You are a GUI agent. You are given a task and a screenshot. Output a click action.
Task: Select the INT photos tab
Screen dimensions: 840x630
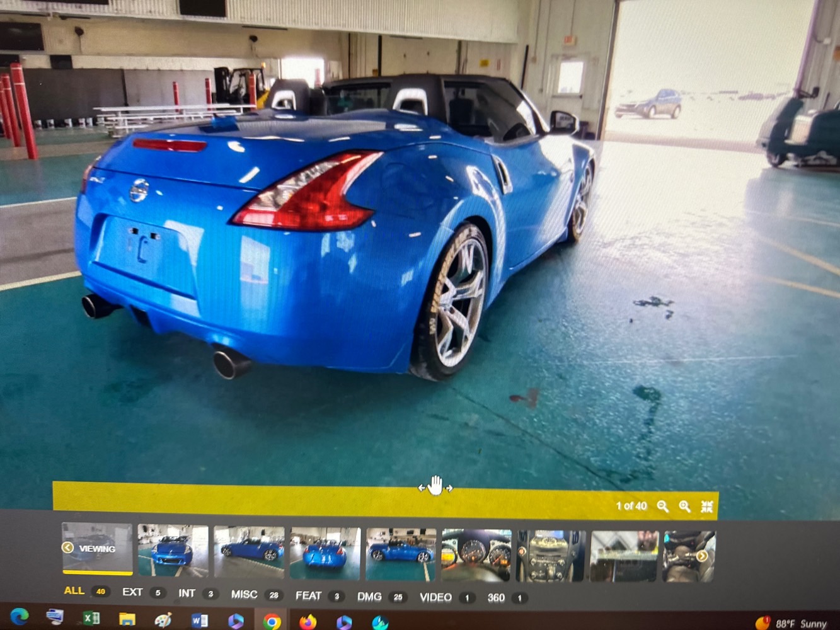[198, 593]
